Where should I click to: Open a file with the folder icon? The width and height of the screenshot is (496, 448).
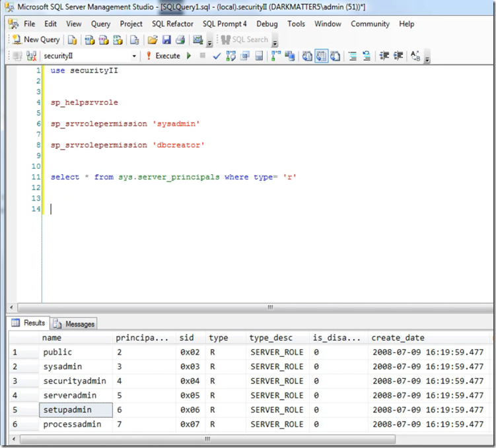pos(153,40)
